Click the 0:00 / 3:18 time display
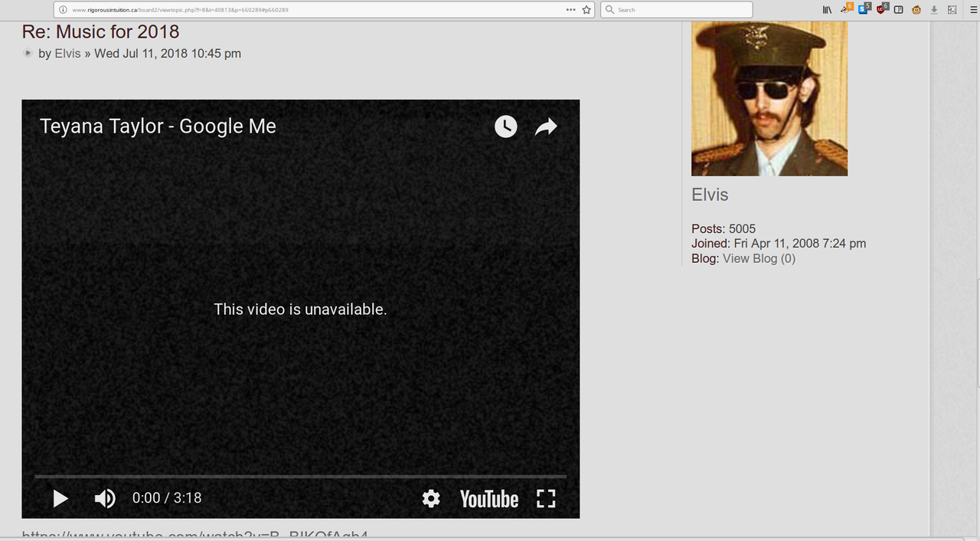 pyautogui.click(x=167, y=498)
